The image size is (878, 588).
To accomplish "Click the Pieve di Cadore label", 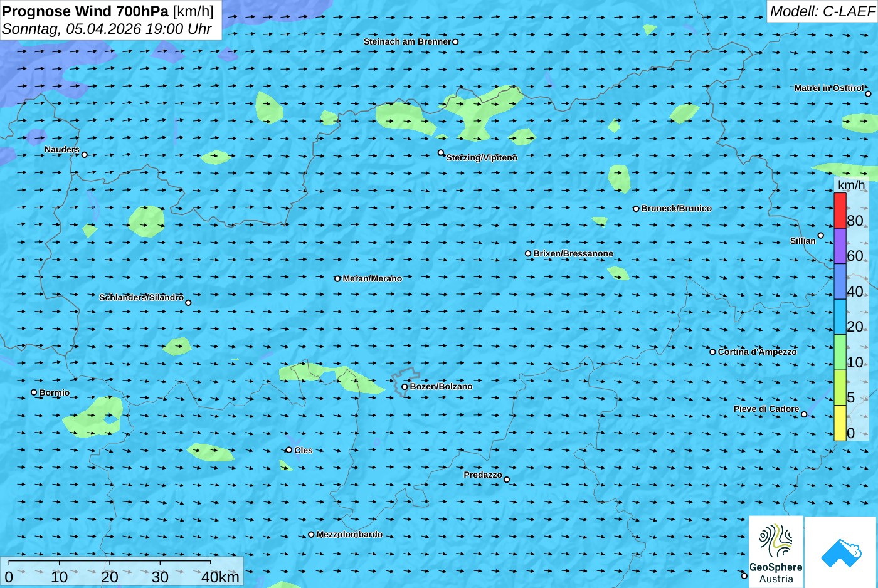I will [766, 409].
